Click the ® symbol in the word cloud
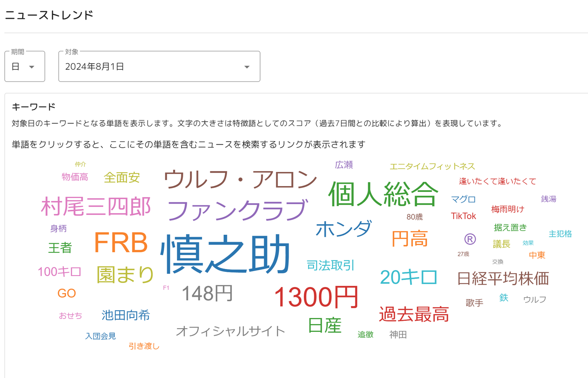This screenshot has width=588, height=378. (x=470, y=239)
